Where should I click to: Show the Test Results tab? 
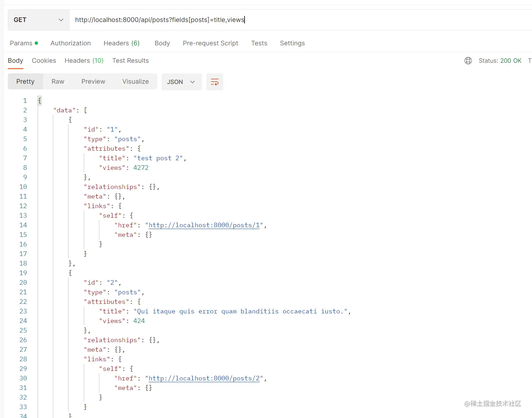[x=130, y=61]
